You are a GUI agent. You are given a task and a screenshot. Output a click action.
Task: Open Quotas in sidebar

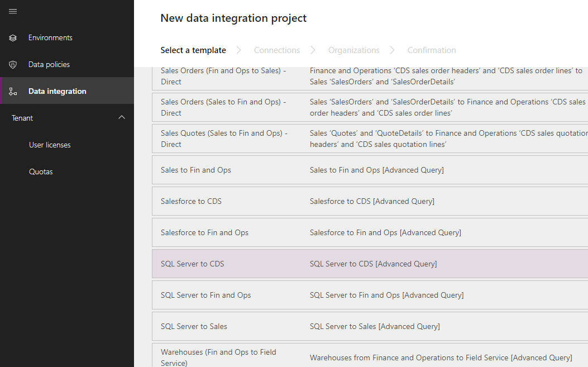(x=41, y=171)
